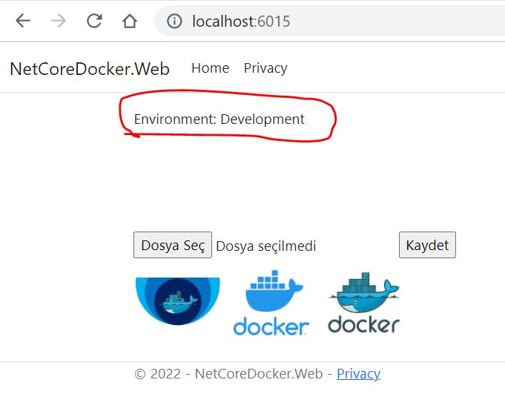Click the whale carrying containers in right logo

[363, 293]
